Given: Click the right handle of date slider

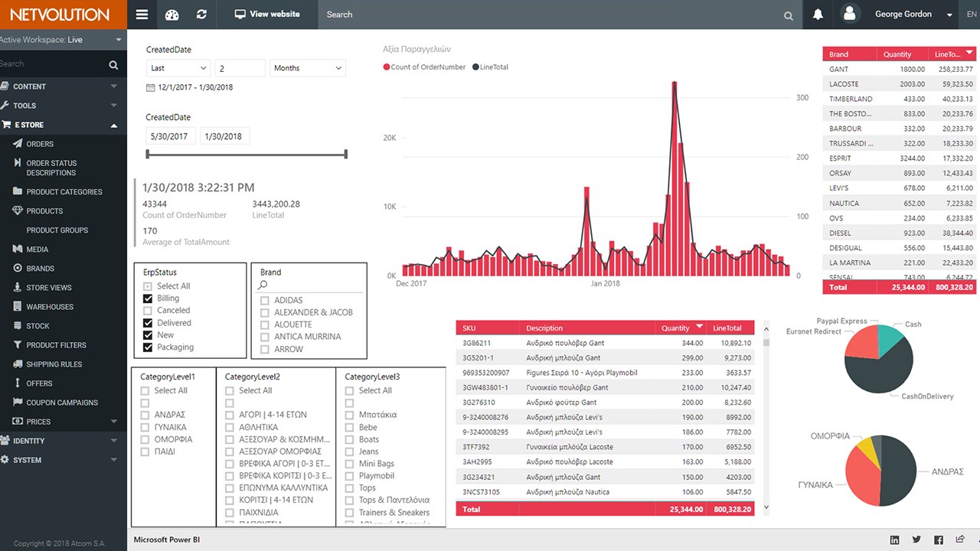Looking at the screenshot, I should coord(346,155).
